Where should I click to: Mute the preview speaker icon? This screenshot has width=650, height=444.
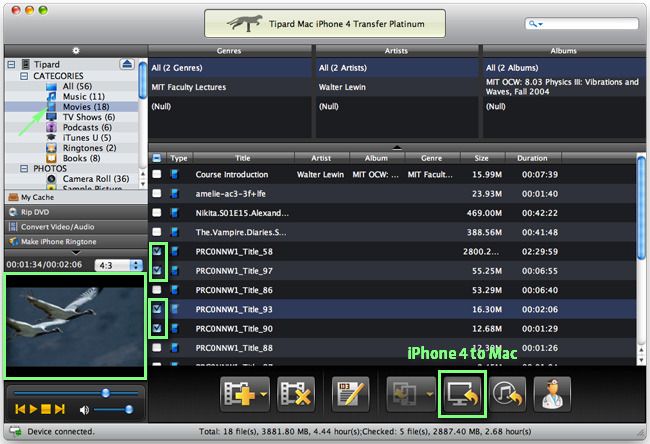pyautogui.click(x=84, y=410)
